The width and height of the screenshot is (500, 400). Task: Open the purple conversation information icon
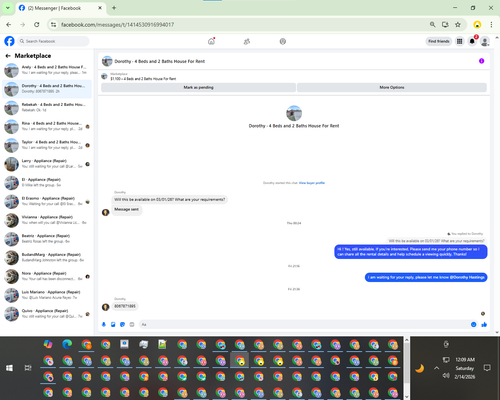tap(481, 61)
